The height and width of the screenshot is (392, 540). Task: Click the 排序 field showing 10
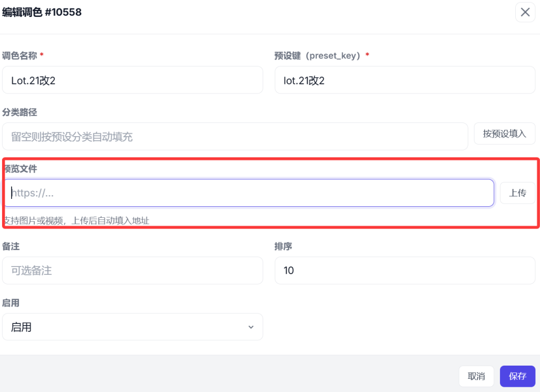click(x=404, y=271)
